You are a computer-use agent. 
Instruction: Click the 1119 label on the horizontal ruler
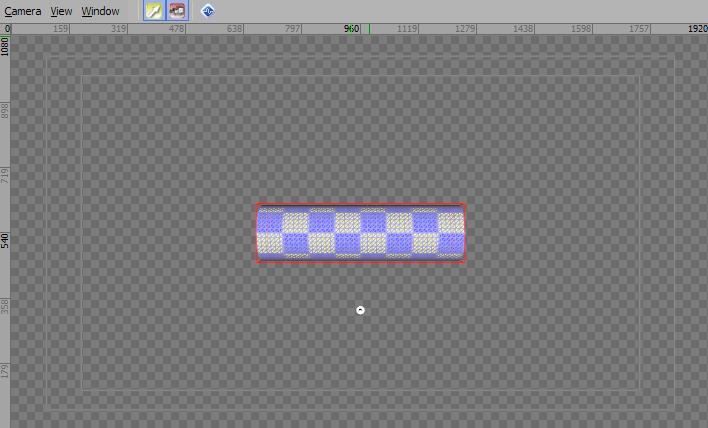click(406, 29)
